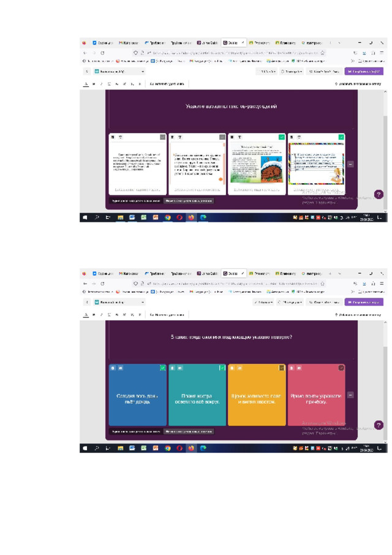Screen dimensions: 392x555
Task: Open points dropdown in image-answers screenshot
Action: pos(266,72)
